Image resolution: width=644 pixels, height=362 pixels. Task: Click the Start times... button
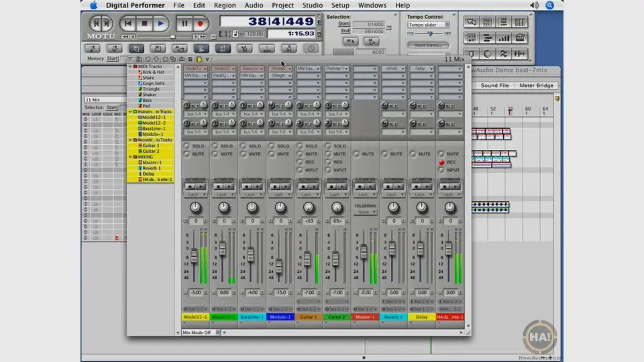click(429, 45)
